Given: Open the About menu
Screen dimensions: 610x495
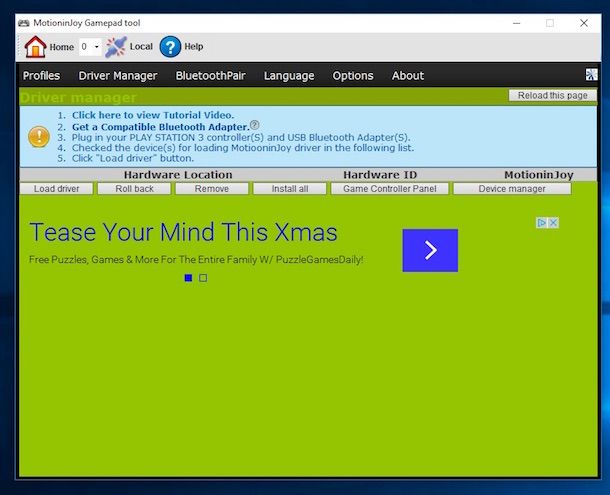Looking at the screenshot, I should coord(408,75).
